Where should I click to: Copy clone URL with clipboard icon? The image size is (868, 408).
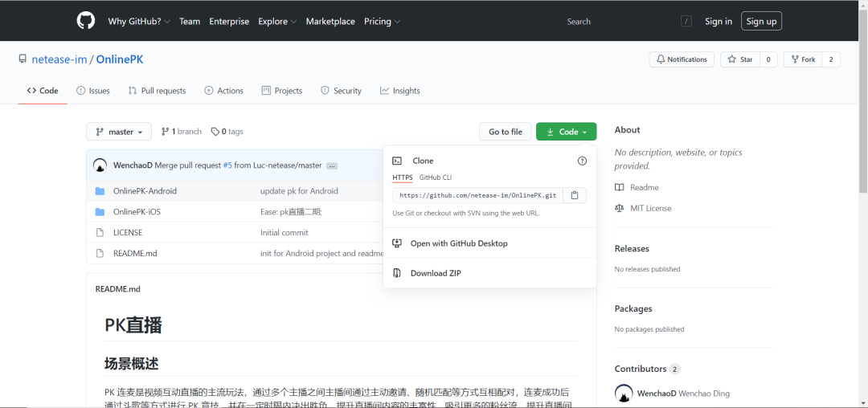pyautogui.click(x=575, y=195)
